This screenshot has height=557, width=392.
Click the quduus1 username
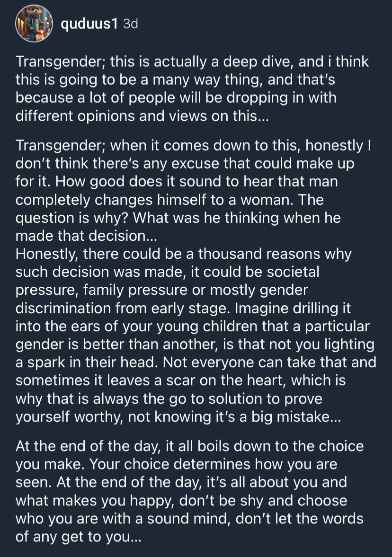coord(89,24)
